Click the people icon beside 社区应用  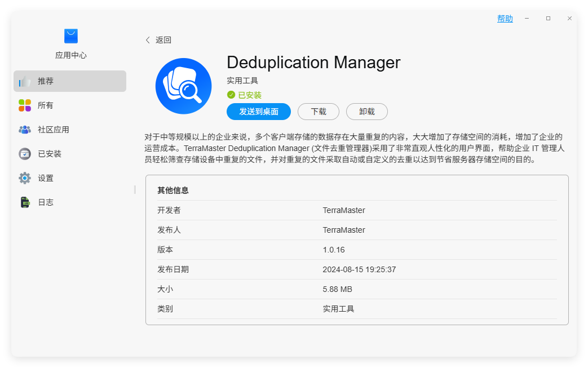click(25, 130)
